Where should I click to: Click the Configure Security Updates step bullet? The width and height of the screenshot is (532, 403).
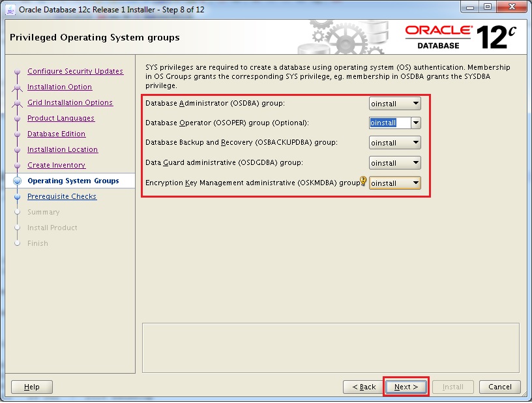pyautogui.click(x=18, y=72)
